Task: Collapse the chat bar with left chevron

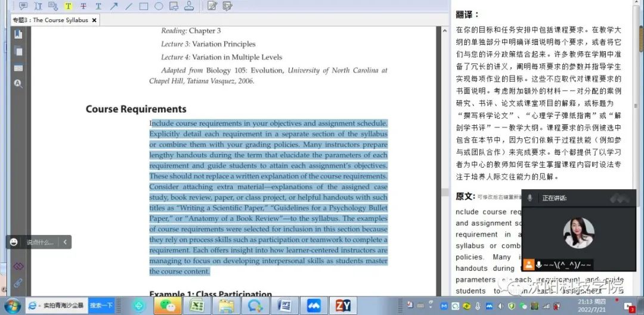Action: click(65, 242)
